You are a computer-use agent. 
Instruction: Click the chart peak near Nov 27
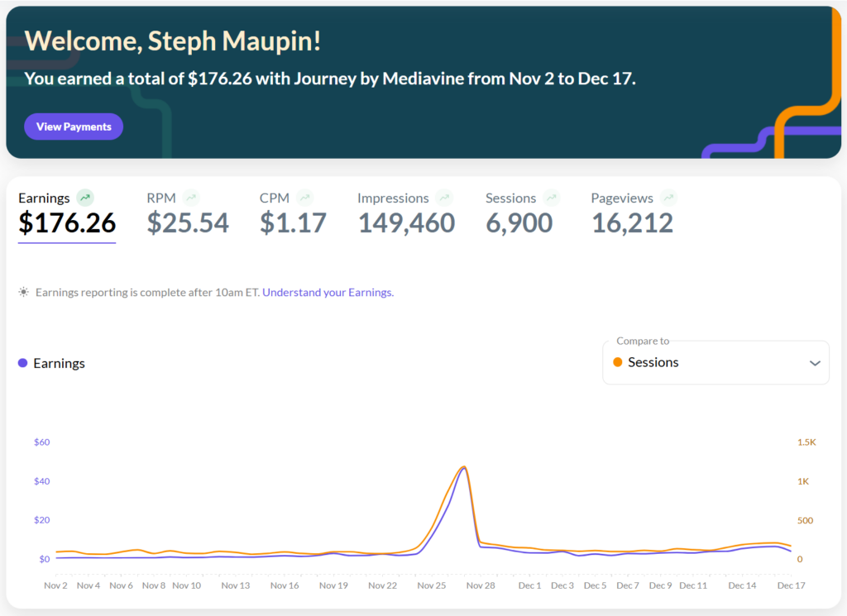(x=464, y=467)
